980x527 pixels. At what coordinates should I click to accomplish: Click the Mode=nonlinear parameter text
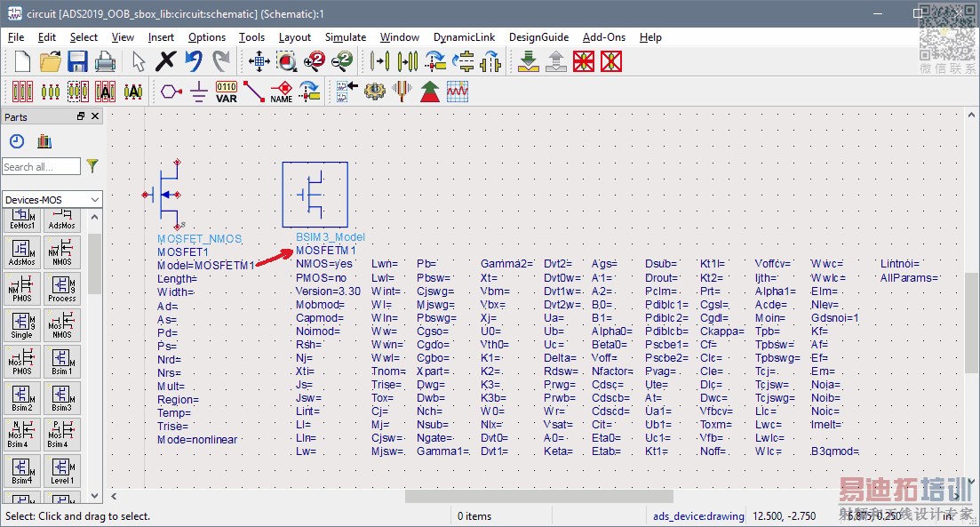pos(197,440)
